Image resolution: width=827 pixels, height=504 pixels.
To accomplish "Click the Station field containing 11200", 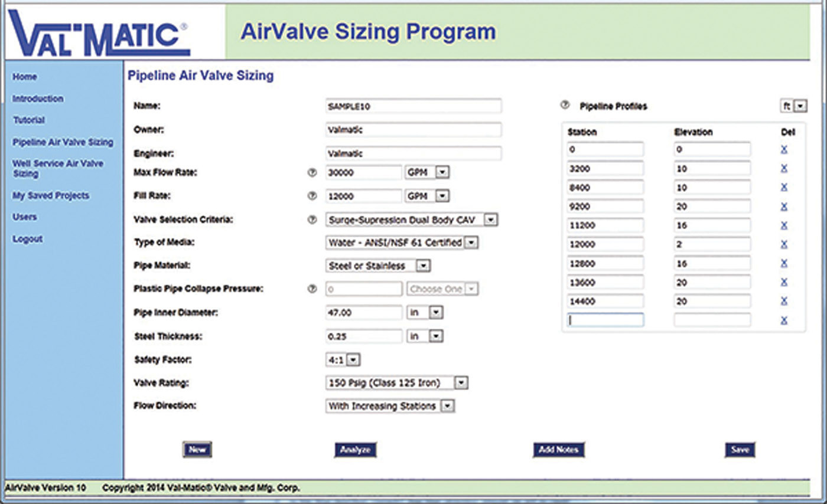I will [x=605, y=225].
